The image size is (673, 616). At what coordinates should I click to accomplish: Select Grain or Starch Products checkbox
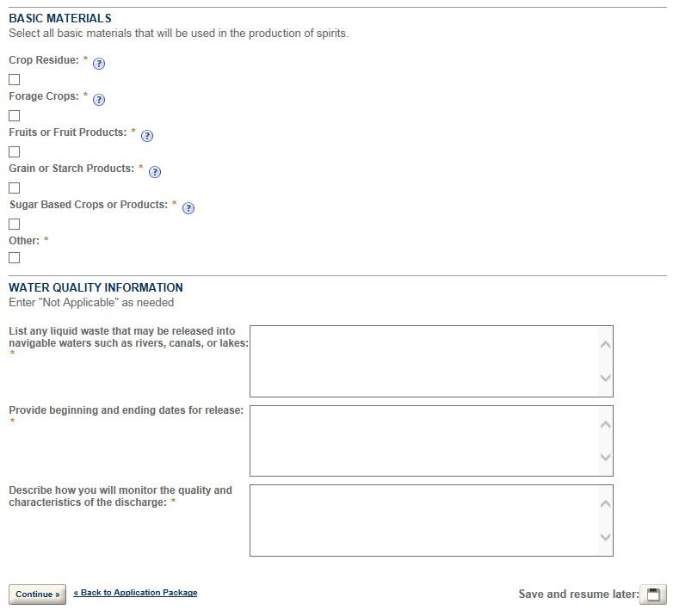[x=15, y=188]
